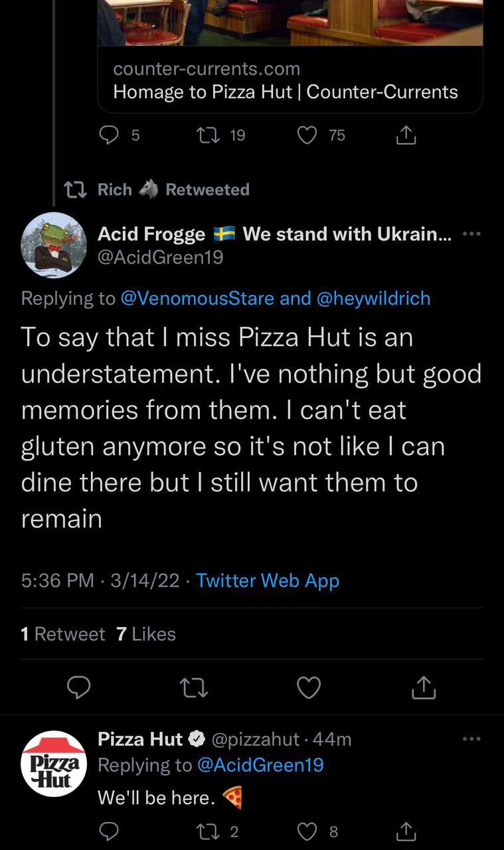Share the counter-currents link tweet
504x850 pixels.
[x=406, y=135]
